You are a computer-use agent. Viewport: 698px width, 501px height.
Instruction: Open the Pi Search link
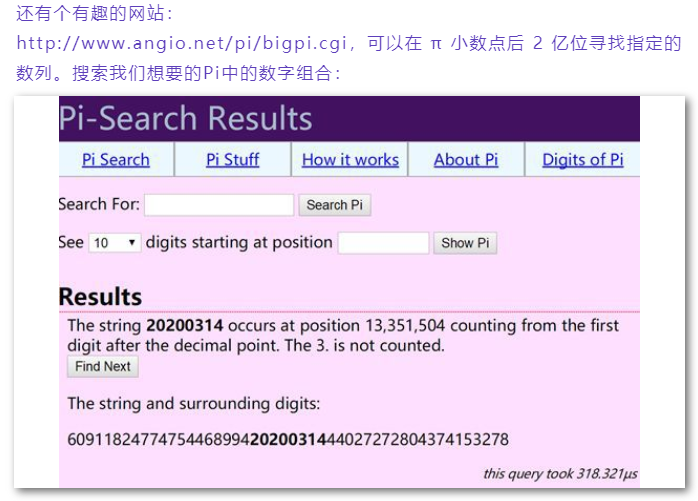116,159
